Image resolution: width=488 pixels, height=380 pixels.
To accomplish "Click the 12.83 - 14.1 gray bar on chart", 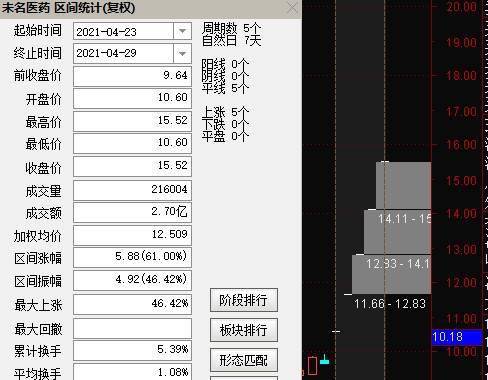I will tap(391, 274).
